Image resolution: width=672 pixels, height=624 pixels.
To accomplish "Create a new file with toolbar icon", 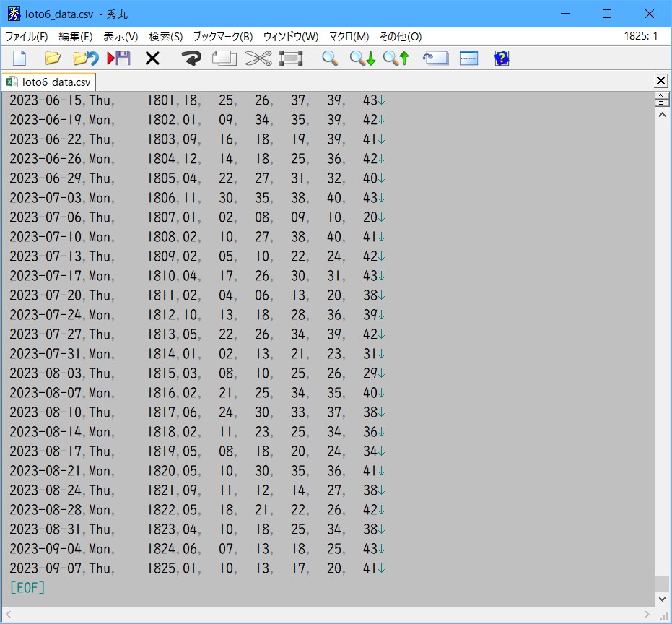I will 19,58.
